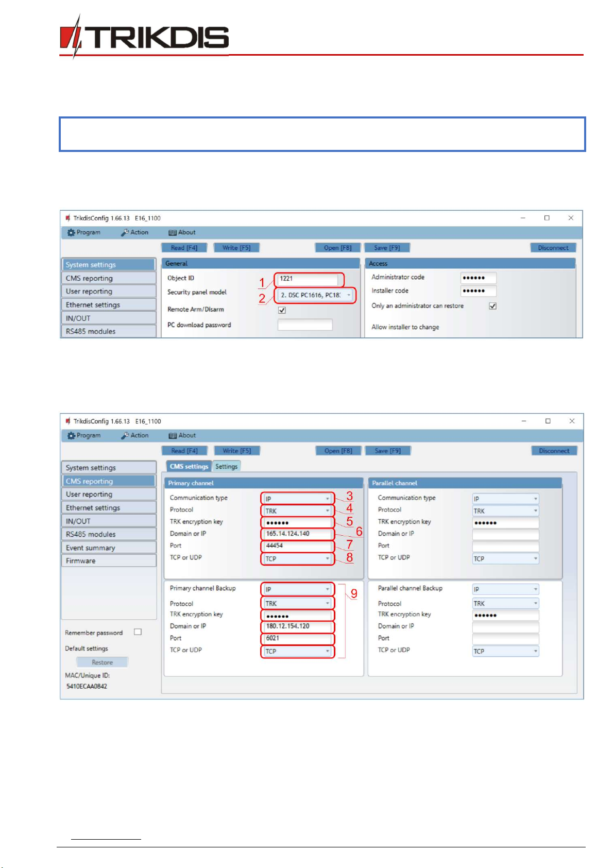Switch to the Settings tab beside CMS settings
The image size is (614, 868).
pyautogui.click(x=227, y=466)
